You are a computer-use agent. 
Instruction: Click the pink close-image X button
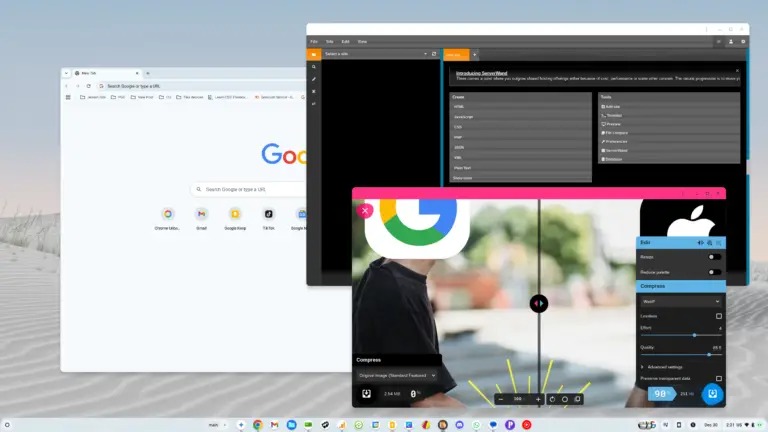365,210
